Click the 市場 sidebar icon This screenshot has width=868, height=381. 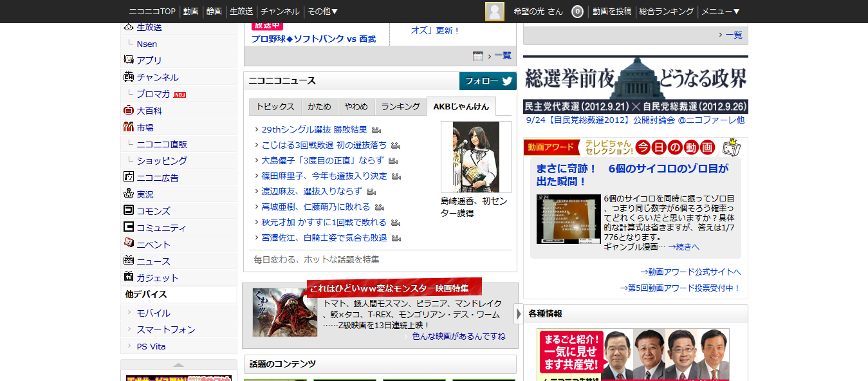(128, 127)
